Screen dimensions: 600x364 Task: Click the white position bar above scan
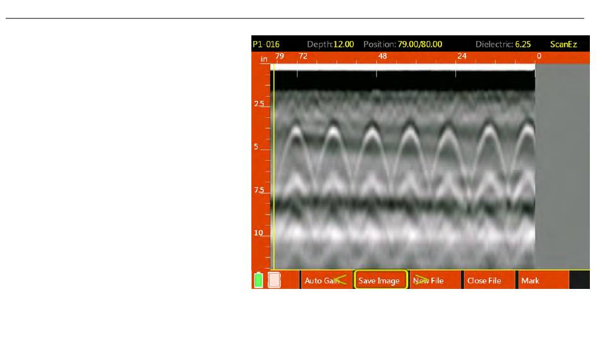click(404, 66)
